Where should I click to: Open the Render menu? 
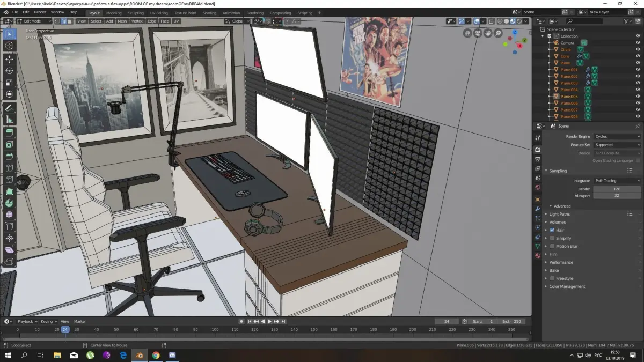tap(40, 12)
